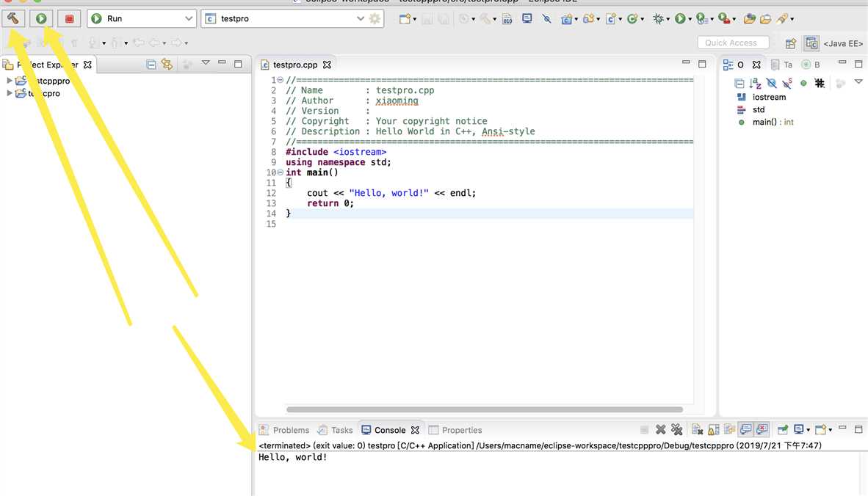Click the Open Task folder icon
The image size is (868, 496).
pyautogui.click(x=766, y=19)
